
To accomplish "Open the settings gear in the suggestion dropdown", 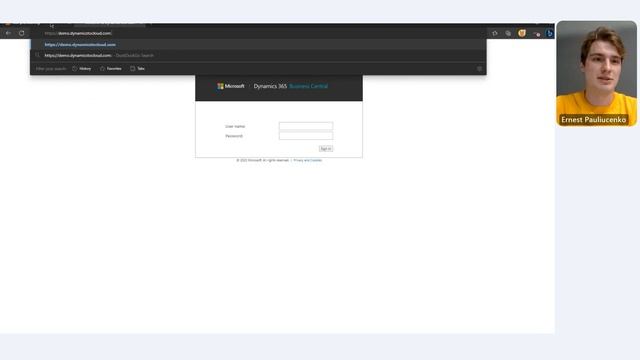I will click(x=480, y=69).
